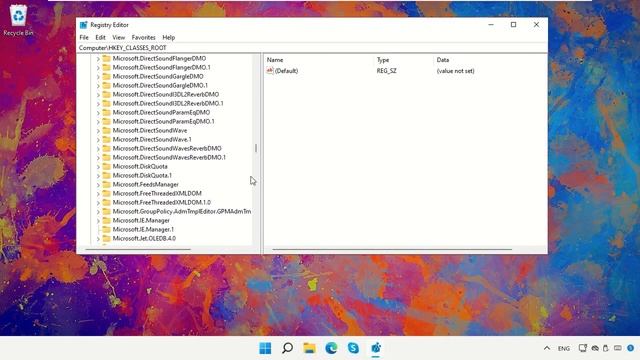Open the File menu
This screenshot has width=640, height=360.
(x=84, y=38)
